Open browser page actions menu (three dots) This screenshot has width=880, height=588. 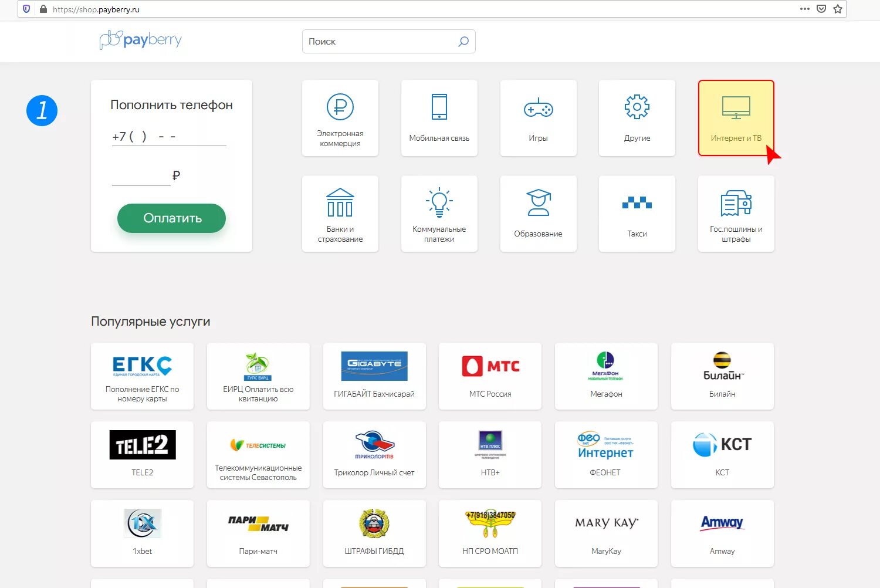pos(805,9)
